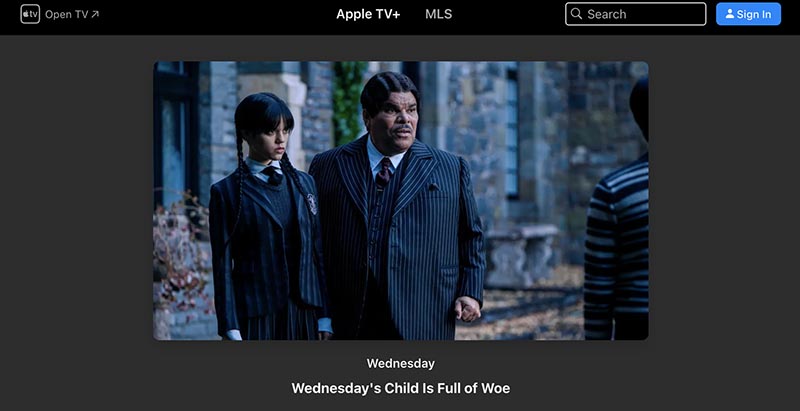Click the man's dark red necktie
The image size is (800, 411).
tap(384, 171)
